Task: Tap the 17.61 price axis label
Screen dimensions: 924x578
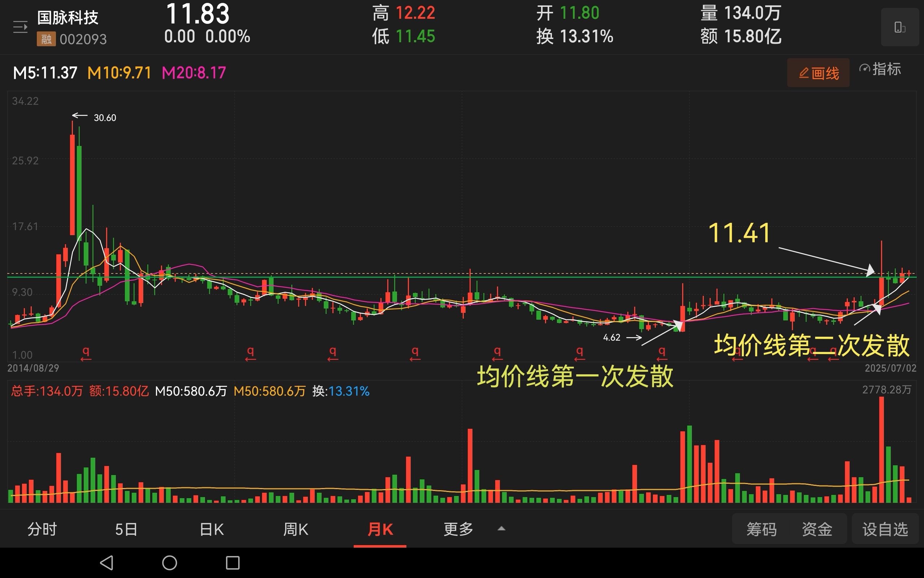Action: [x=25, y=227]
